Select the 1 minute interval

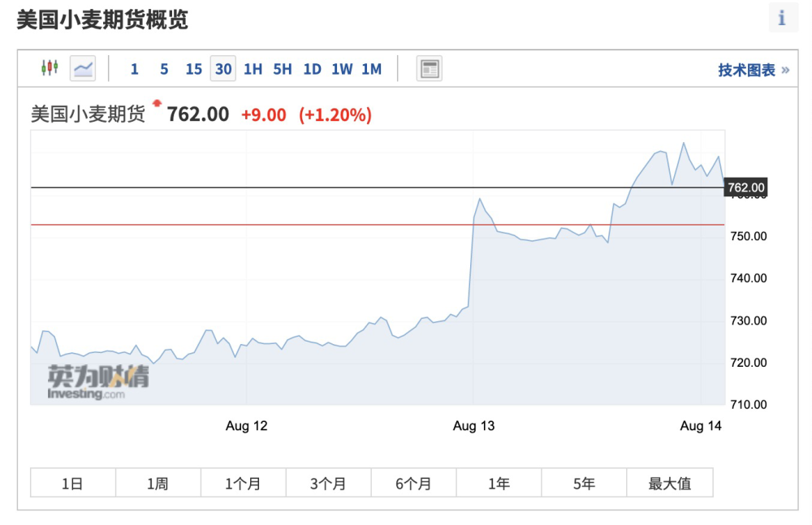pyautogui.click(x=134, y=69)
